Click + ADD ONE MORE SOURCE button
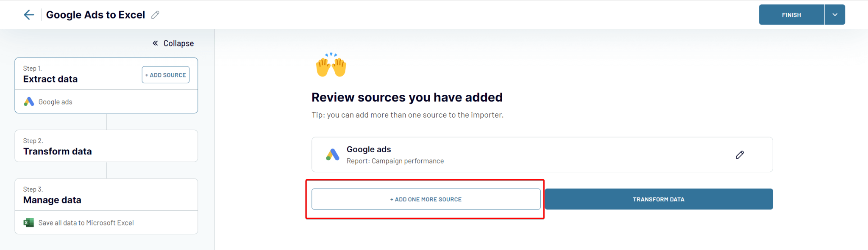 (x=426, y=199)
